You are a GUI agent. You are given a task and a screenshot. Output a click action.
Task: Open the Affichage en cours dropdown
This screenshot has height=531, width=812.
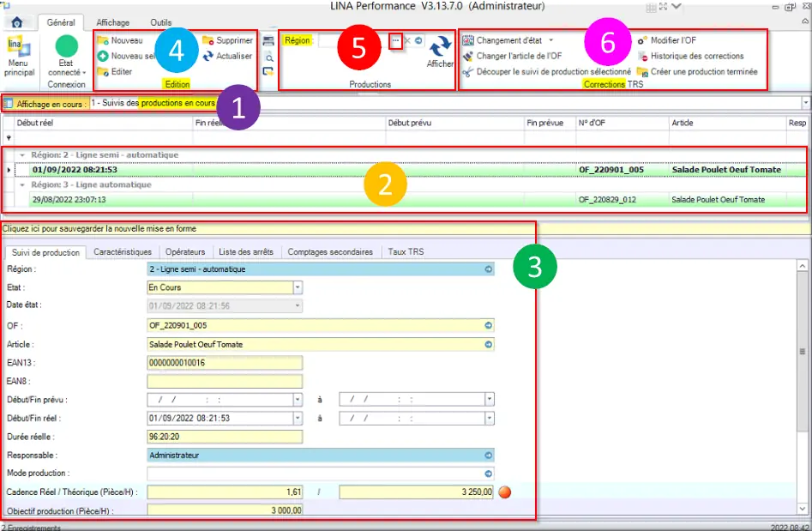tap(805, 103)
